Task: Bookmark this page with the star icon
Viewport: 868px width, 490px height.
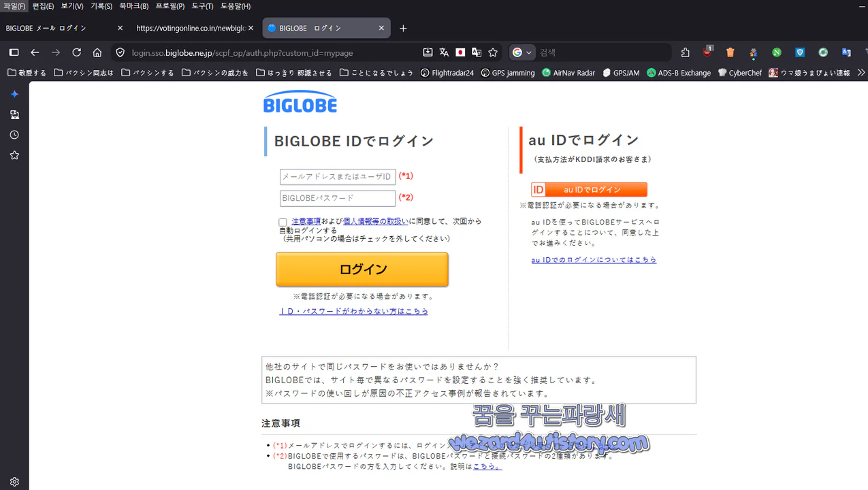Action: pyautogui.click(x=493, y=52)
